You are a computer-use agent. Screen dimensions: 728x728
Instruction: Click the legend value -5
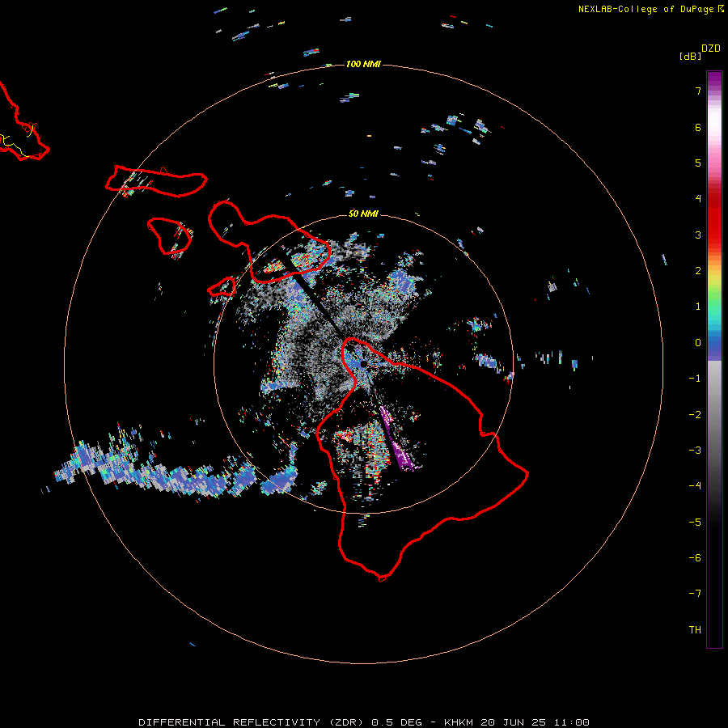(695, 523)
